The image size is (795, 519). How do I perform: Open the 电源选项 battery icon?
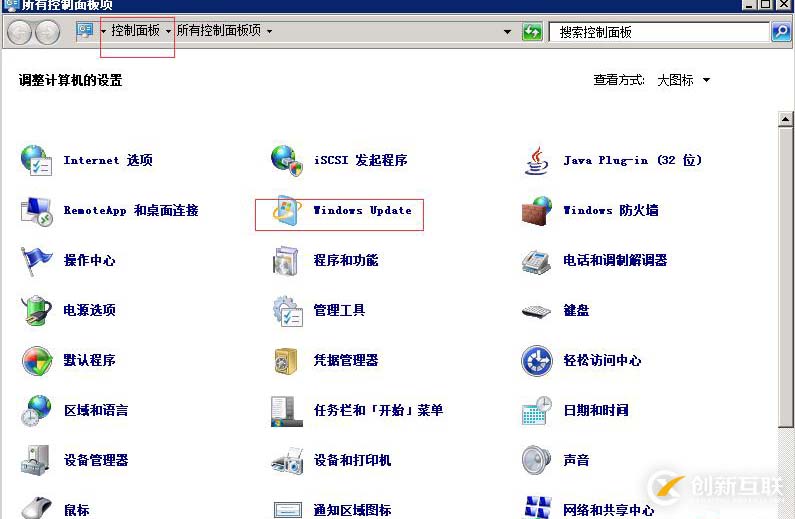pos(36,310)
